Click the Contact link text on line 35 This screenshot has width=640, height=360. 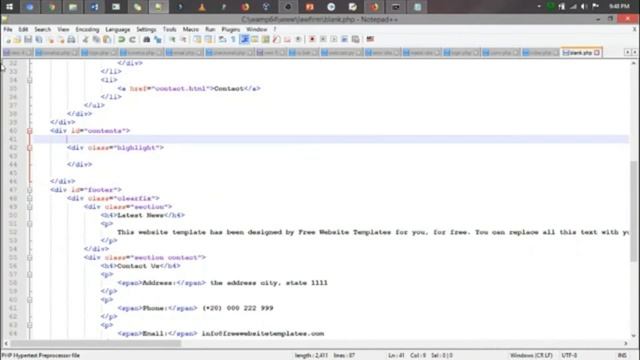click(x=229, y=89)
